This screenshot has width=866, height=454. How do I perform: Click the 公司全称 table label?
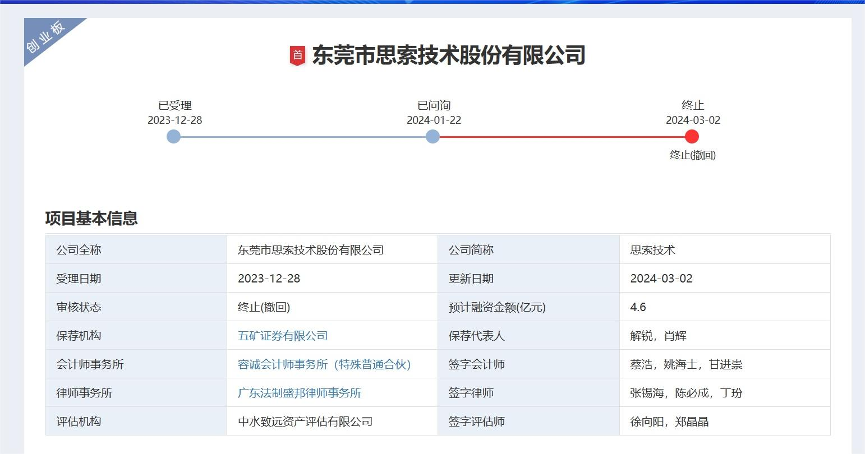pos(78,250)
